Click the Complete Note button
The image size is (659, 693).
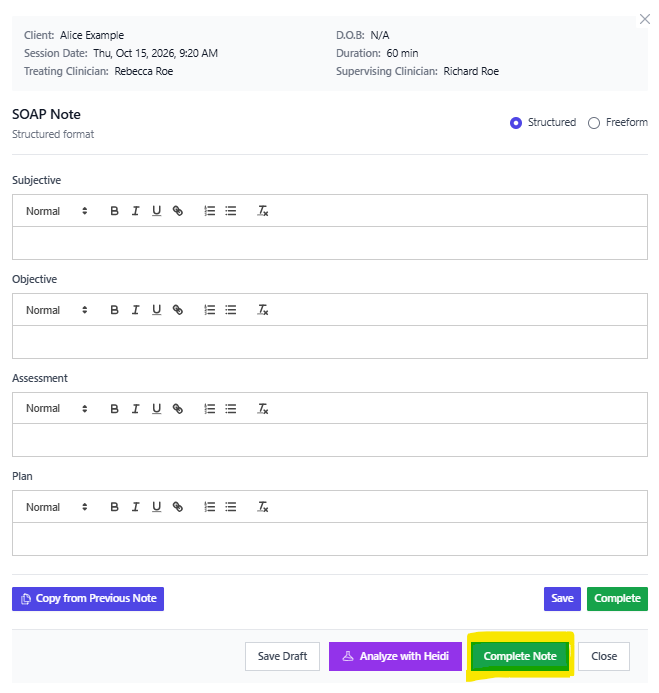coord(520,656)
